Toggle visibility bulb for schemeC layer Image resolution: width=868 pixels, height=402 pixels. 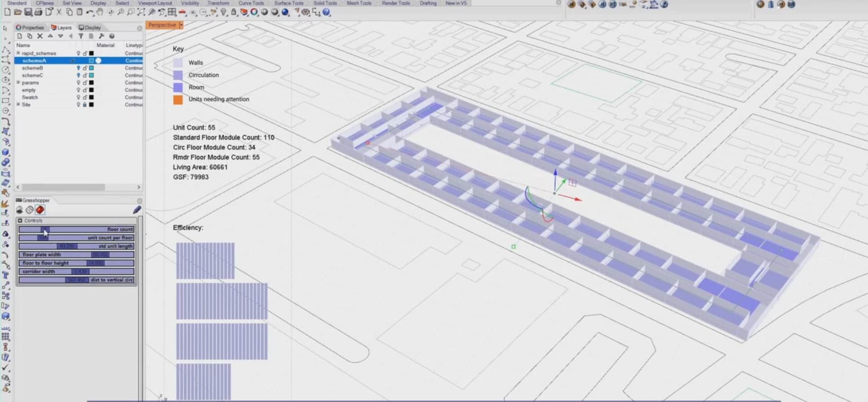(x=78, y=75)
